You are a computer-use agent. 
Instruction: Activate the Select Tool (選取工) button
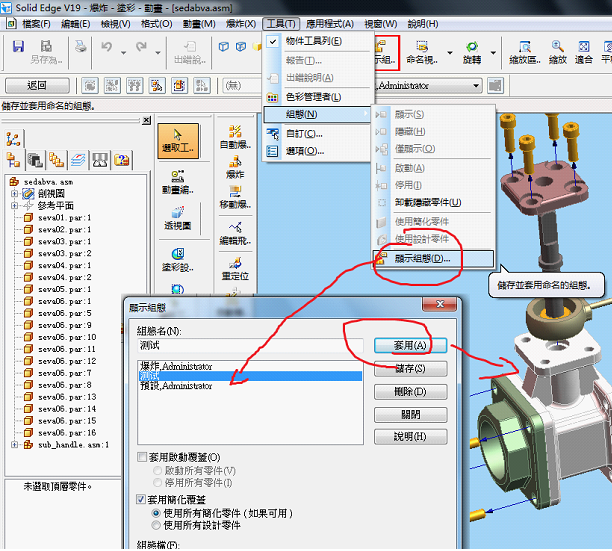point(178,141)
